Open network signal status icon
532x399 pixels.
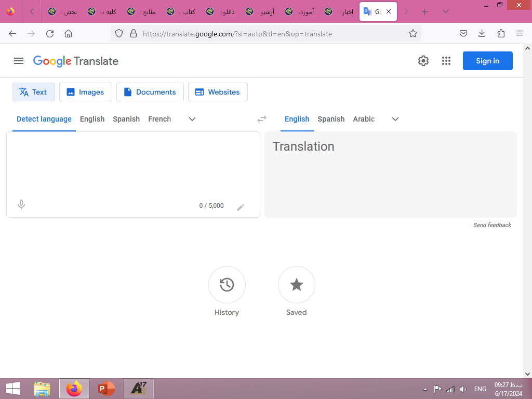[450, 389]
